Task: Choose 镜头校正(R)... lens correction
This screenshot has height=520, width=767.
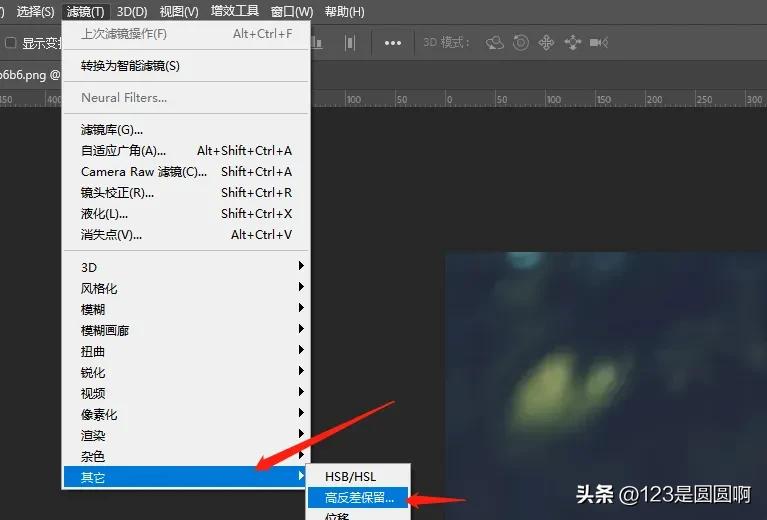Action: tap(186, 193)
